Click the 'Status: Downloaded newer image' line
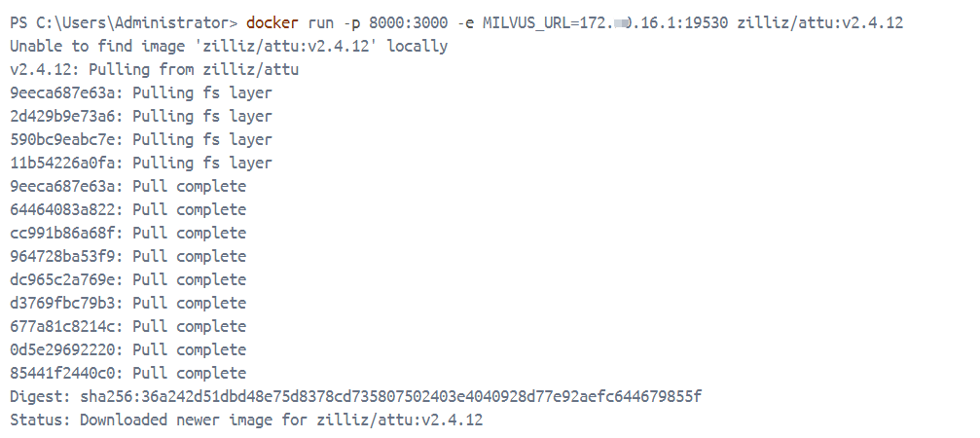The image size is (980, 438). [x=246, y=420]
